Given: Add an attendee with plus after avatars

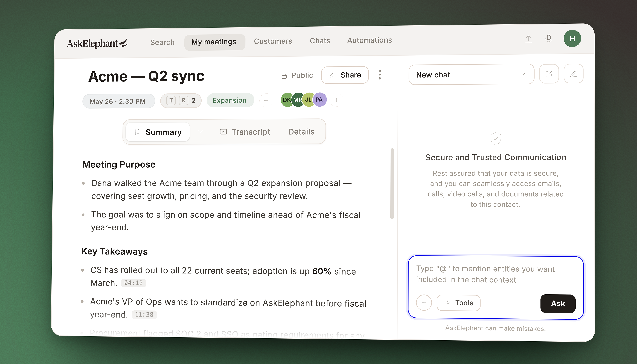Looking at the screenshot, I should tap(336, 100).
